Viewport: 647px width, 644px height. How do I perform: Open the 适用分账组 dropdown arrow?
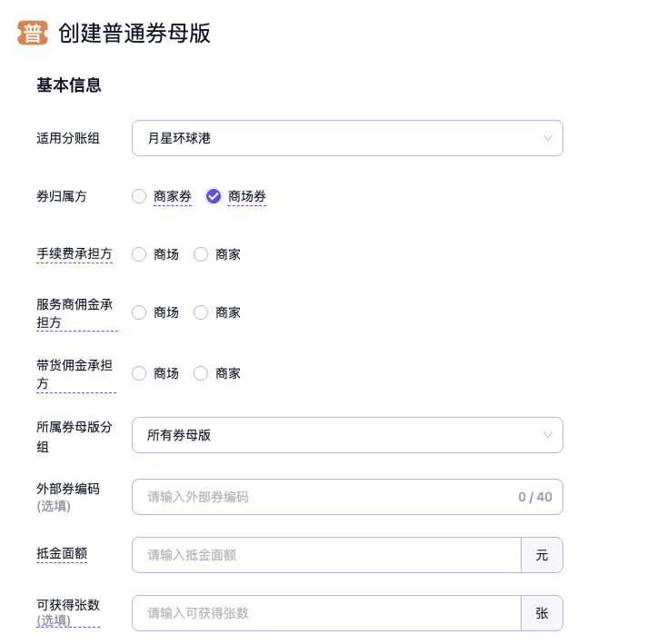click(547, 138)
